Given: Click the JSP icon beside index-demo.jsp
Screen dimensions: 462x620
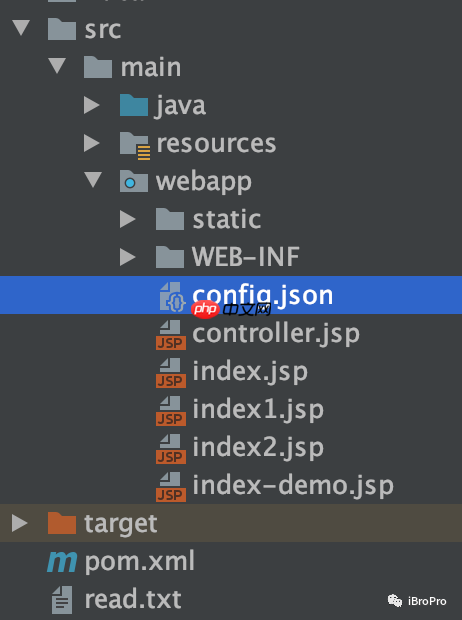Looking at the screenshot, I should pos(170,486).
